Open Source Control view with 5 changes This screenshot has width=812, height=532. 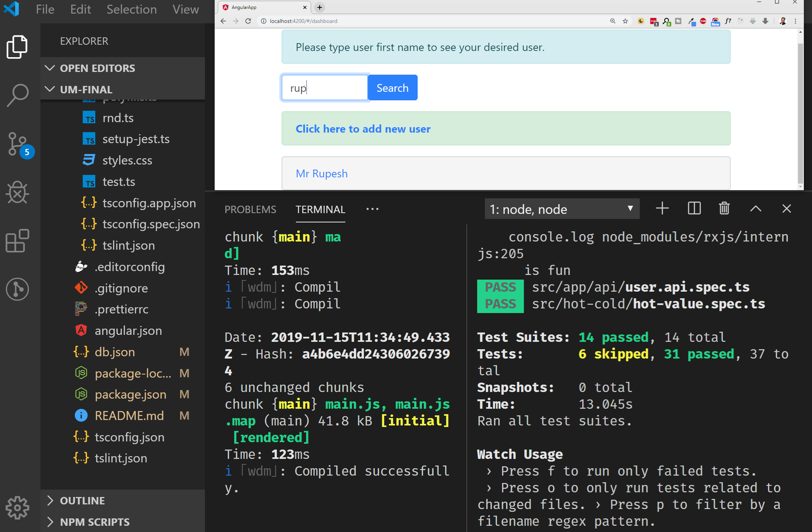click(x=18, y=144)
